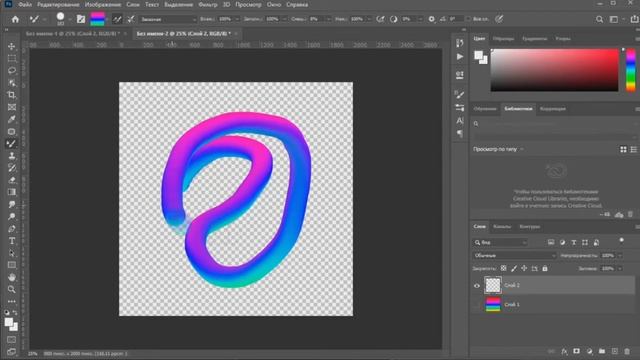640x360 pixels.
Task: Expand the layer opacity slider arrow
Action: tap(620, 256)
